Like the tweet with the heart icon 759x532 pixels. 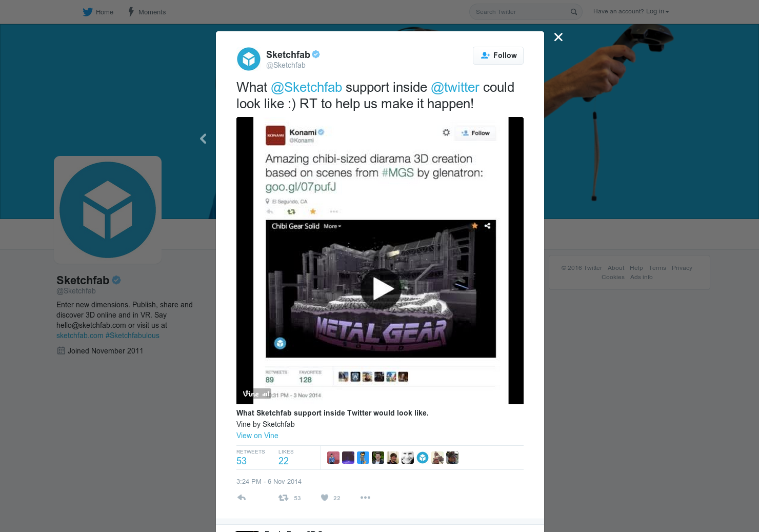324,497
